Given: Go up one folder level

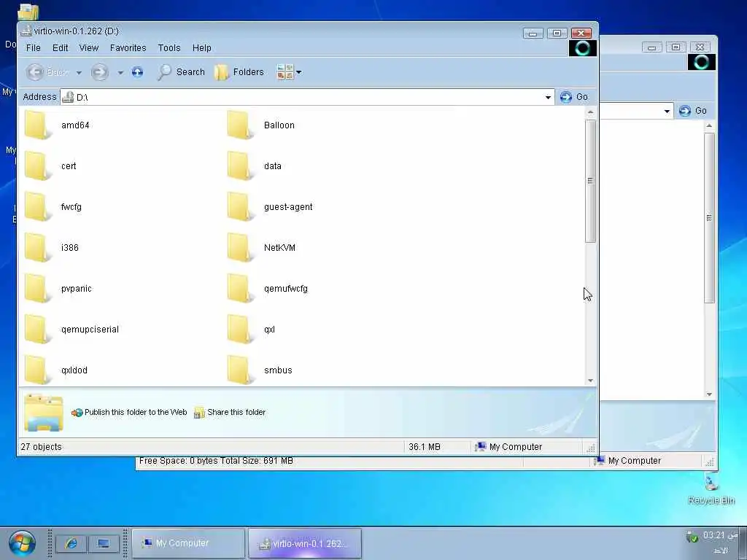Looking at the screenshot, I should click(x=137, y=72).
